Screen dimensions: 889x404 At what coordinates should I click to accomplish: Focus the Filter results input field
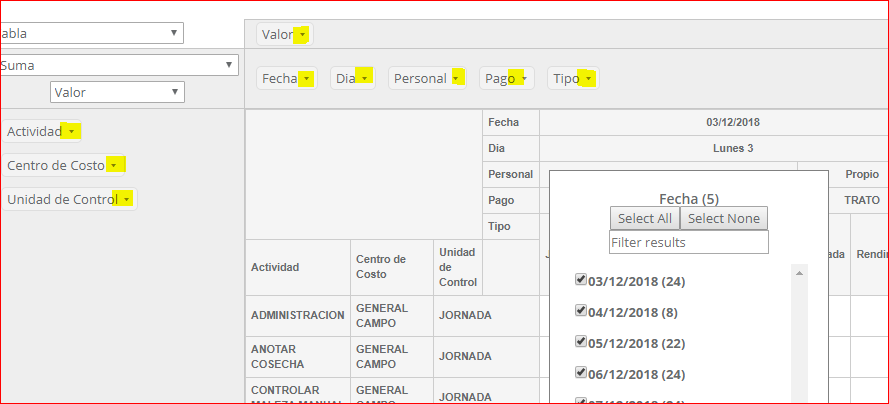[689, 243]
